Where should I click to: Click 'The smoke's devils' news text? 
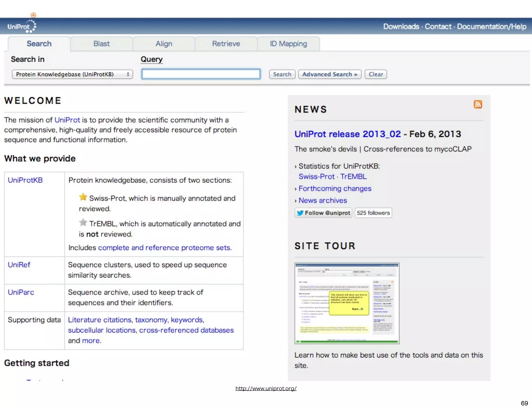click(325, 149)
